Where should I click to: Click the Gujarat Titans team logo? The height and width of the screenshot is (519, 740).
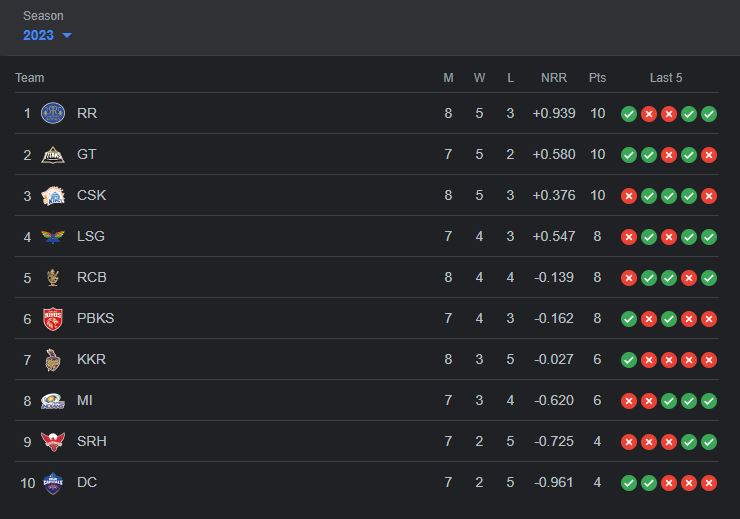(x=53, y=154)
